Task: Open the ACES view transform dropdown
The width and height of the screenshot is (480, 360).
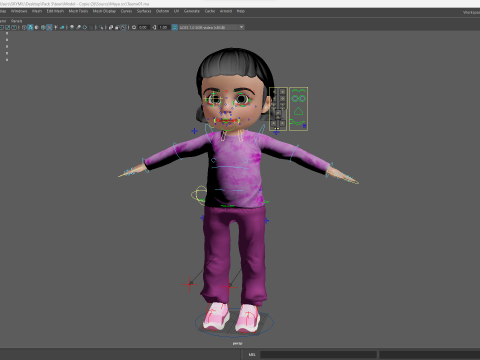Action: coord(212,27)
